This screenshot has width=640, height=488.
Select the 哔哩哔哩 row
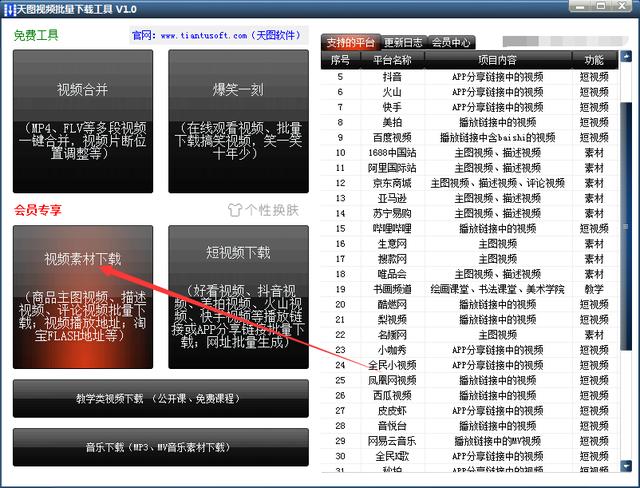470,228
